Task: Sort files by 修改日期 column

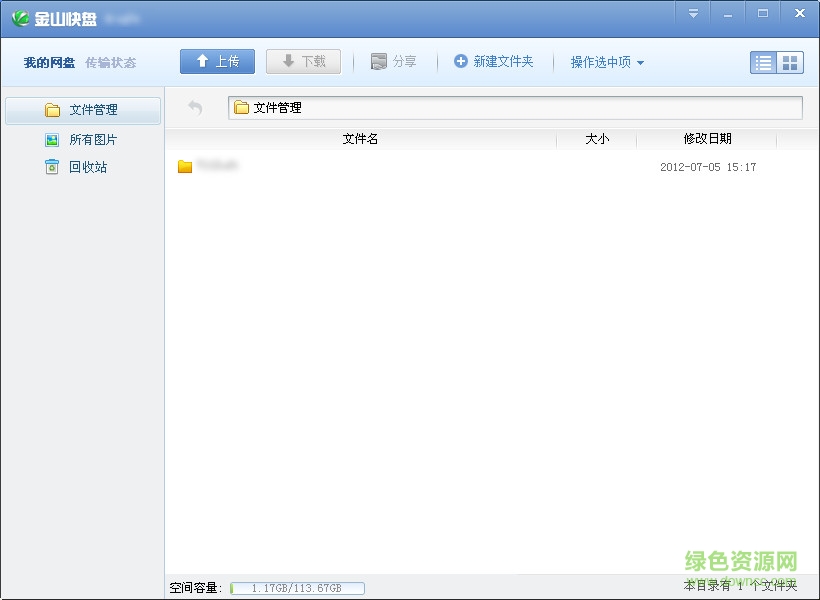Action: coord(707,139)
